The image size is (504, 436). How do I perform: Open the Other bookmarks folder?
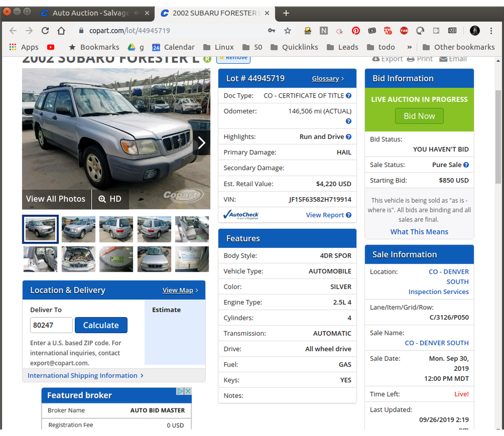[x=459, y=47]
